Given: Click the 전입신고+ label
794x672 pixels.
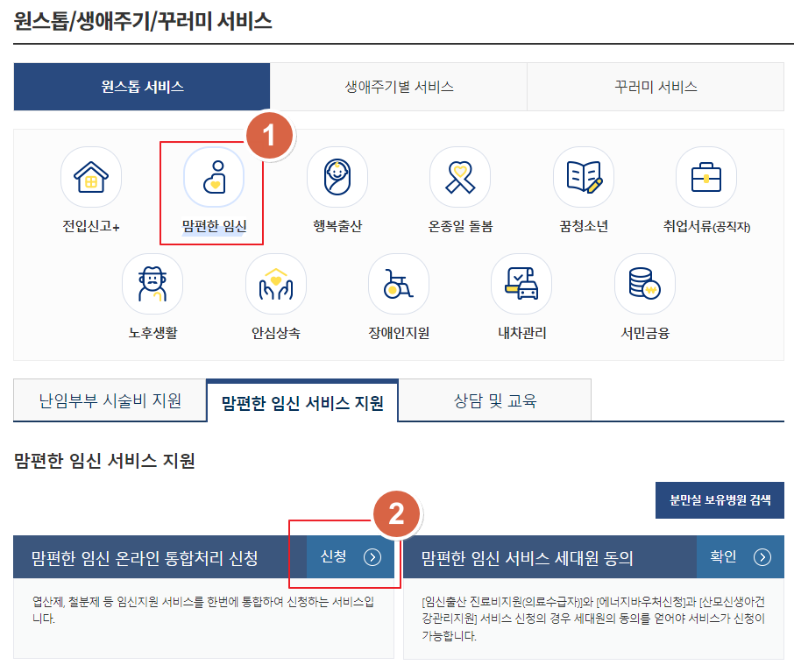Looking at the screenshot, I should (91, 226).
